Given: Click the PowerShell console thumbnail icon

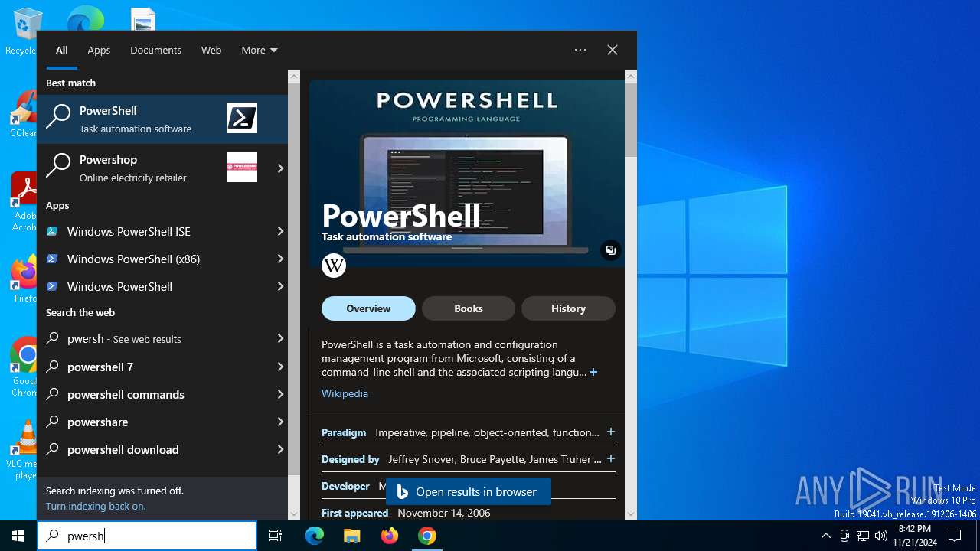Looking at the screenshot, I should pos(242,118).
